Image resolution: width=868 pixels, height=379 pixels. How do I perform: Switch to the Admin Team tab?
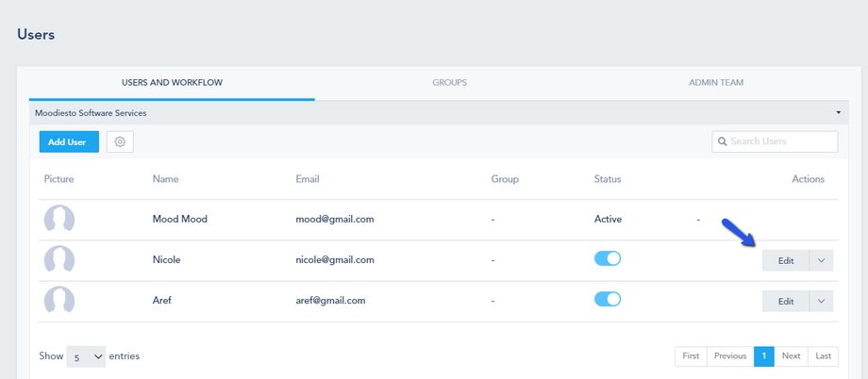(x=716, y=82)
